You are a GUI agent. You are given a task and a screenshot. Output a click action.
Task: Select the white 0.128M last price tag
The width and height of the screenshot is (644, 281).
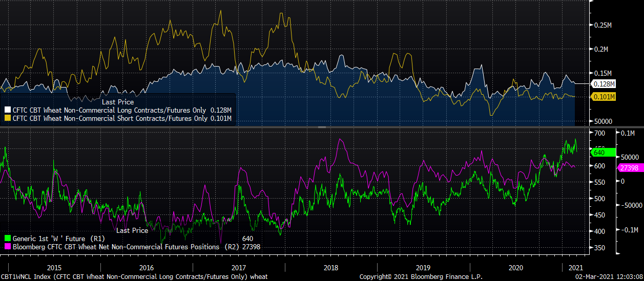tap(605, 83)
